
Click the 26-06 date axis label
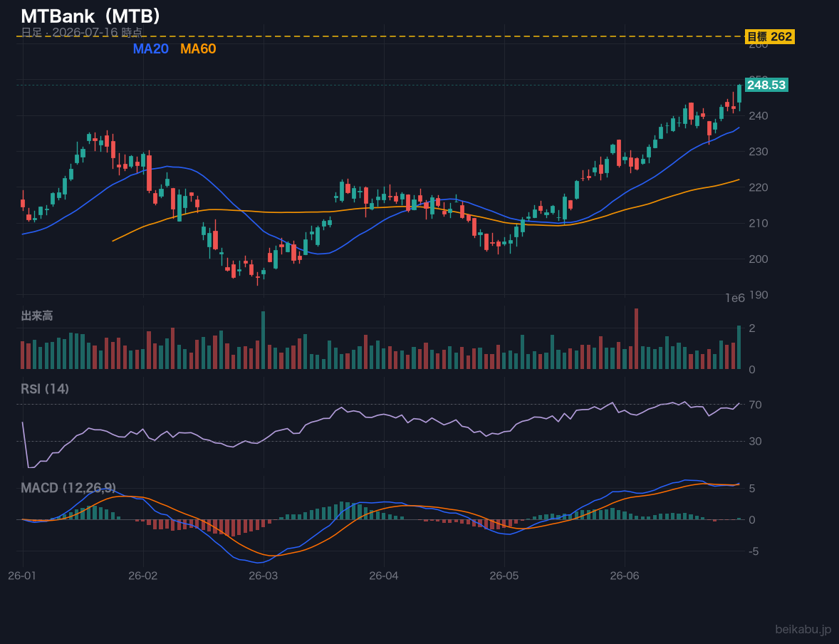point(625,576)
